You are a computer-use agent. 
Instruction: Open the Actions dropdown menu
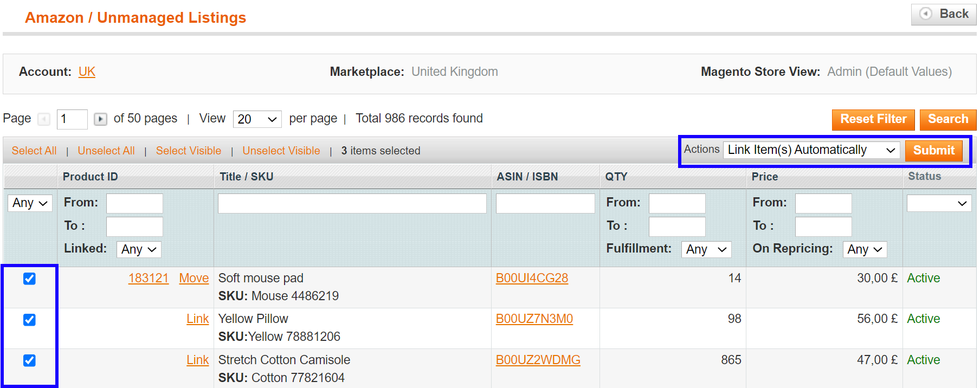coord(811,150)
